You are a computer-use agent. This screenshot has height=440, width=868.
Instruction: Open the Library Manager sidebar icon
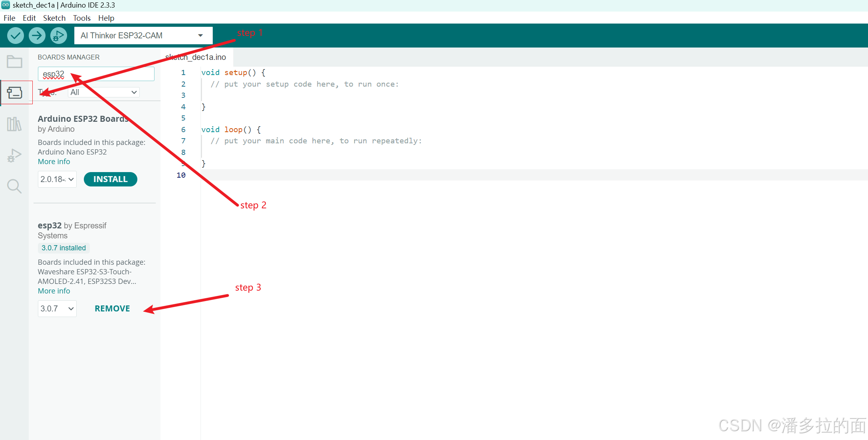[x=14, y=124]
